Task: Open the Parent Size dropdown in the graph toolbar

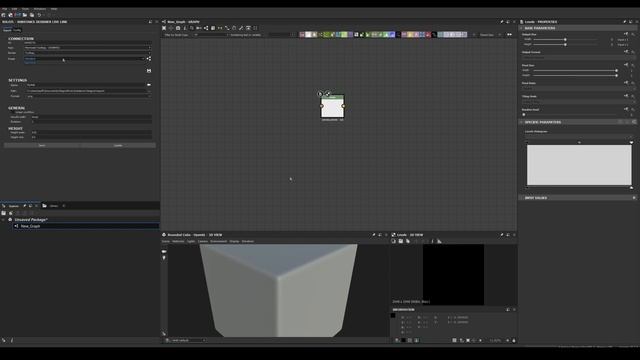Action: [490, 35]
